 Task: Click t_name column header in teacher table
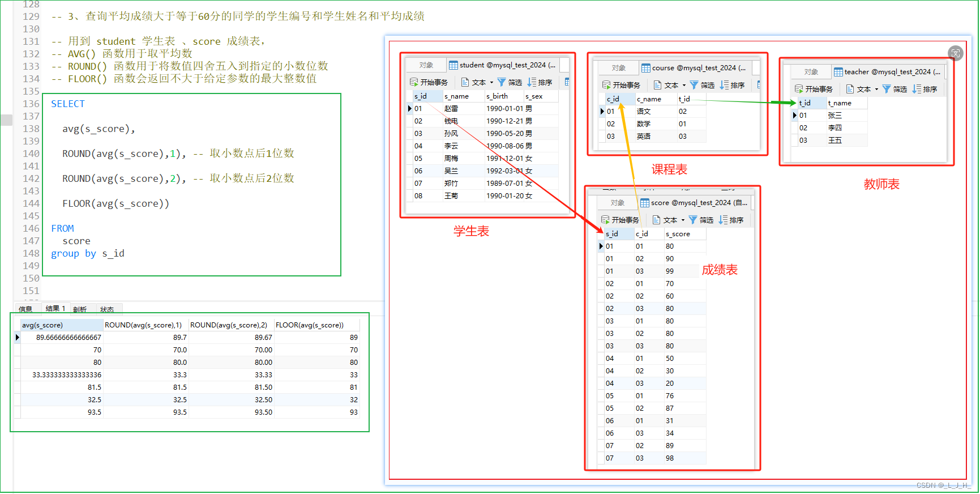(x=846, y=103)
